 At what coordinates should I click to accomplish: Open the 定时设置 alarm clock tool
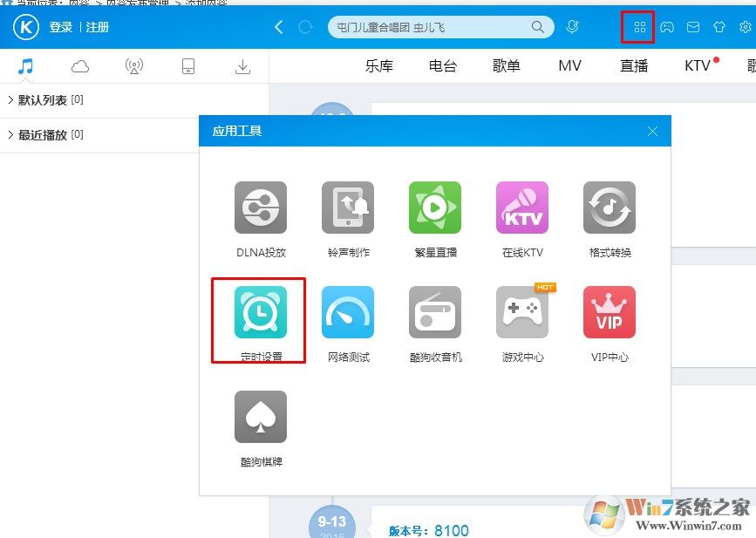click(x=261, y=312)
